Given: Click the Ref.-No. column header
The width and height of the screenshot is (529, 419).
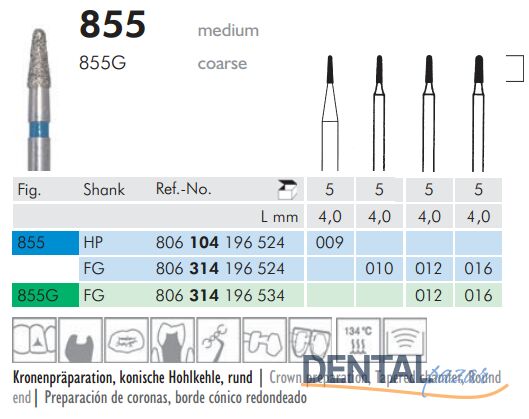Looking at the screenshot, I should click(184, 189).
